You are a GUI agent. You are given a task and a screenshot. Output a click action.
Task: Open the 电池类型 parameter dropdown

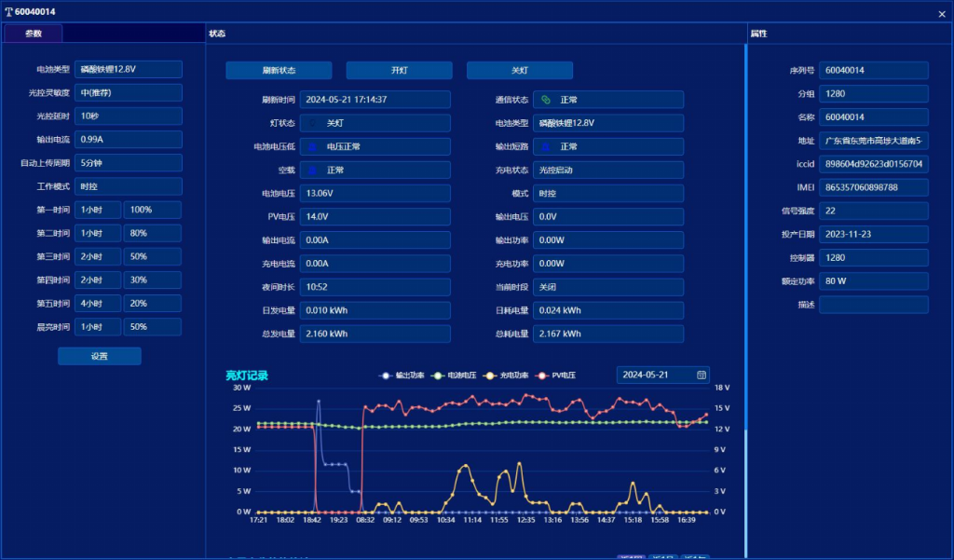128,70
